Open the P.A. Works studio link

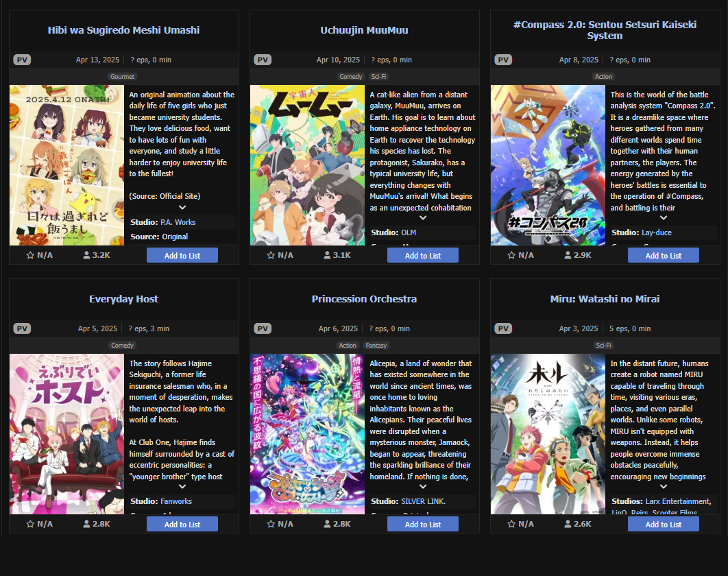tap(178, 222)
